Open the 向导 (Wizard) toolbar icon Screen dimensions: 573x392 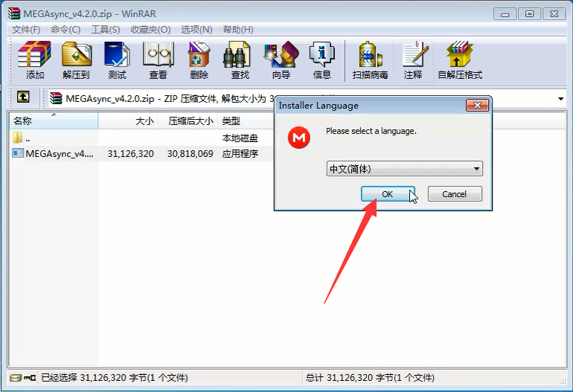pyautogui.click(x=281, y=55)
